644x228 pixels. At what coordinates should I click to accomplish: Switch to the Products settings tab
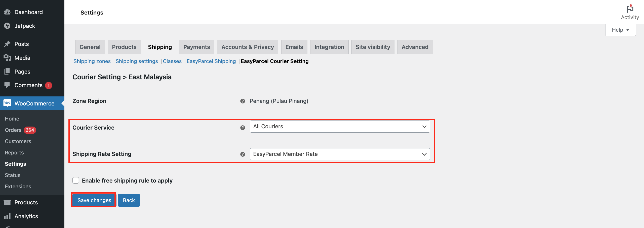[x=124, y=47]
